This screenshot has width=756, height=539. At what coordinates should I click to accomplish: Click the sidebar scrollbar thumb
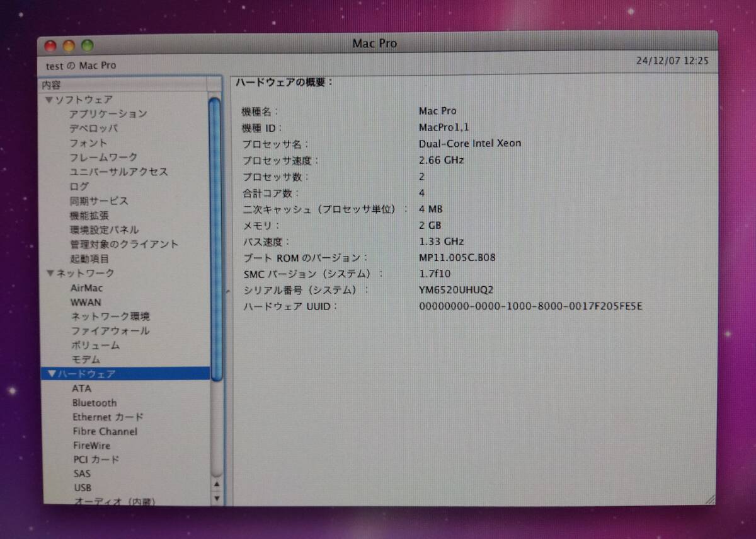pos(215,238)
